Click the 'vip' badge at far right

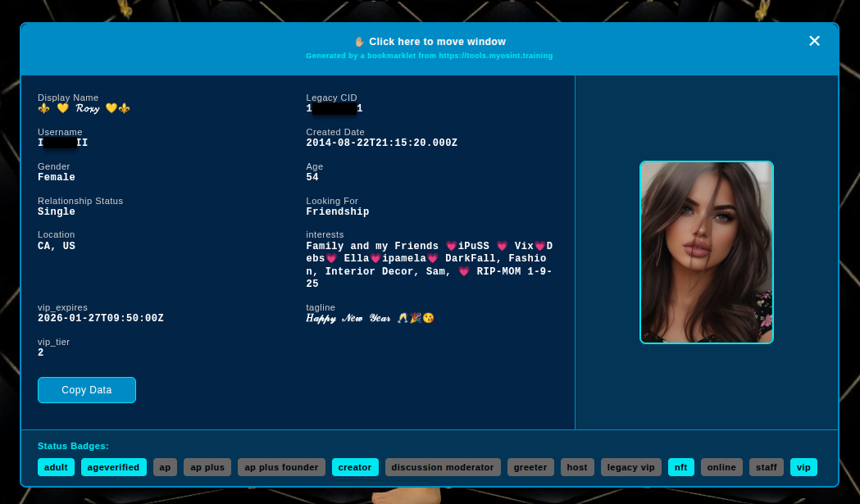pyautogui.click(x=803, y=467)
